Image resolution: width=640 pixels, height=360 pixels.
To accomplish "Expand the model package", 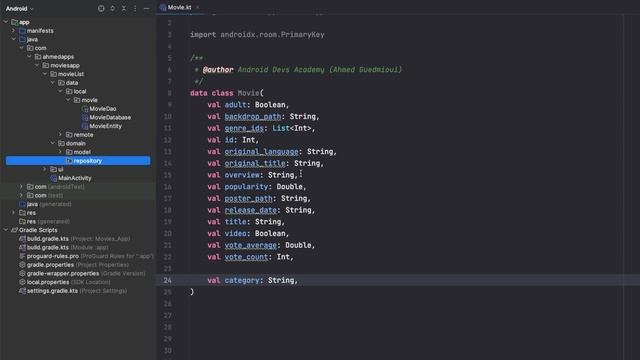I will tap(60, 152).
